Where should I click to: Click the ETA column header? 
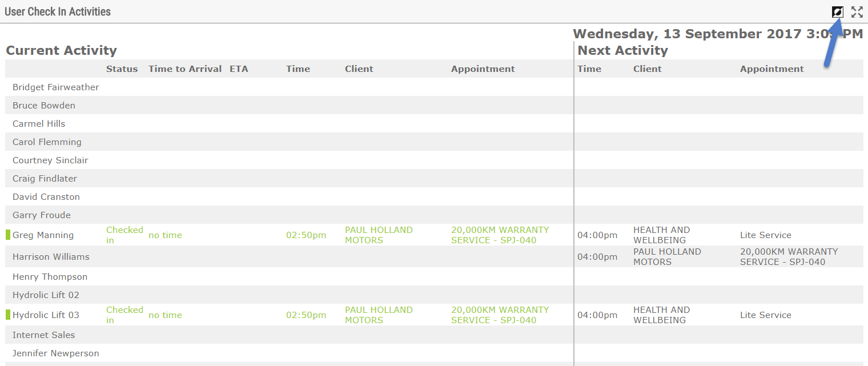click(239, 69)
